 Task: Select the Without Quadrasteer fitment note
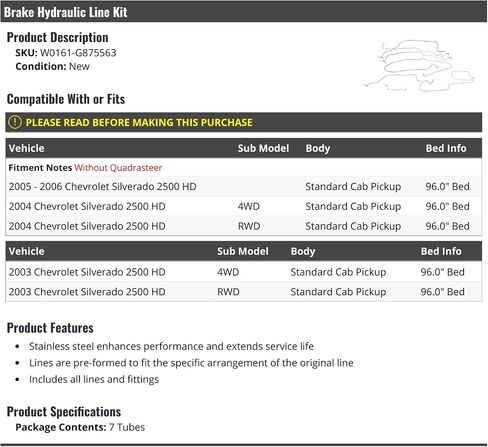(x=118, y=168)
